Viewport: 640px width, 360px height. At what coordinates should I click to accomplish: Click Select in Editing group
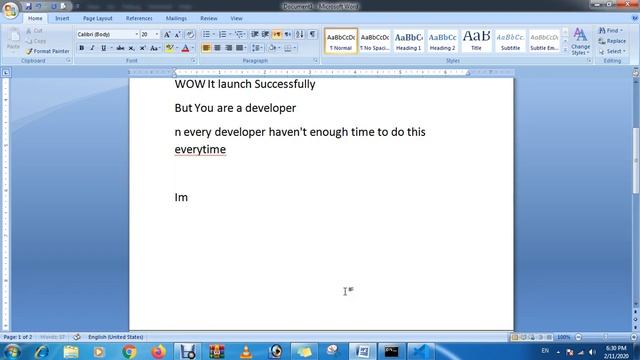(612, 51)
